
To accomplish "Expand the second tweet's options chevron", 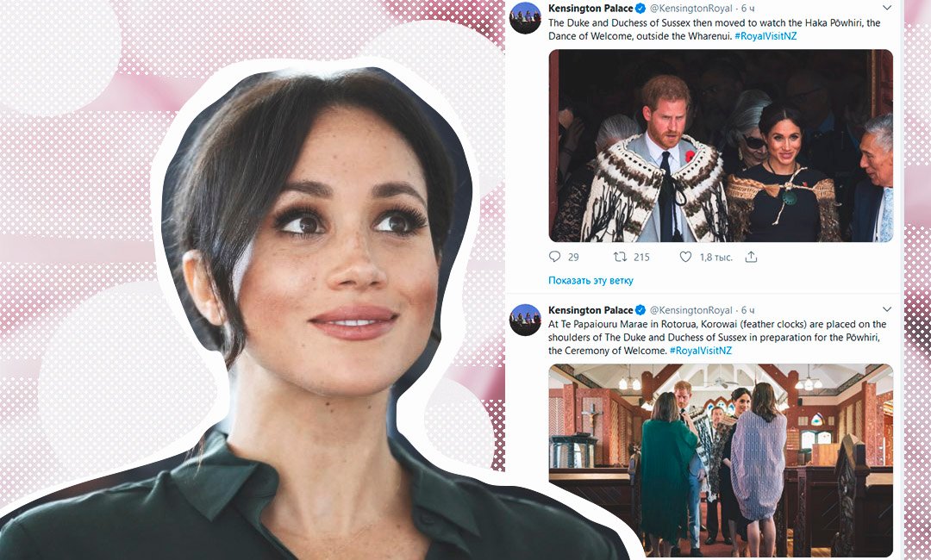I will pos(887,309).
